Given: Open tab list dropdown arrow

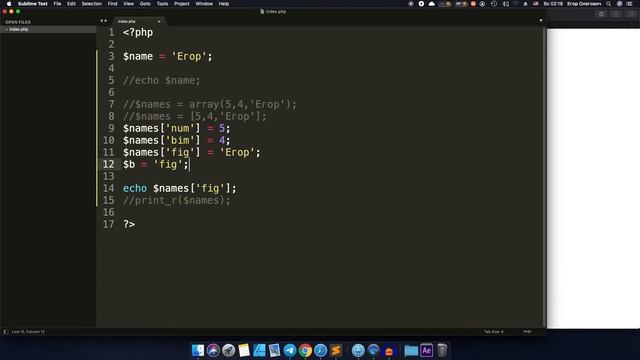Looking at the screenshot, I should click(541, 21).
